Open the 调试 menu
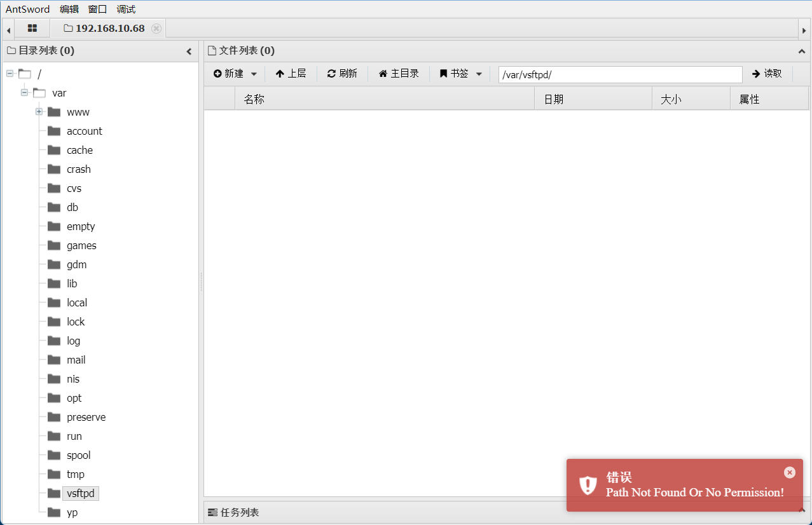 [x=127, y=10]
